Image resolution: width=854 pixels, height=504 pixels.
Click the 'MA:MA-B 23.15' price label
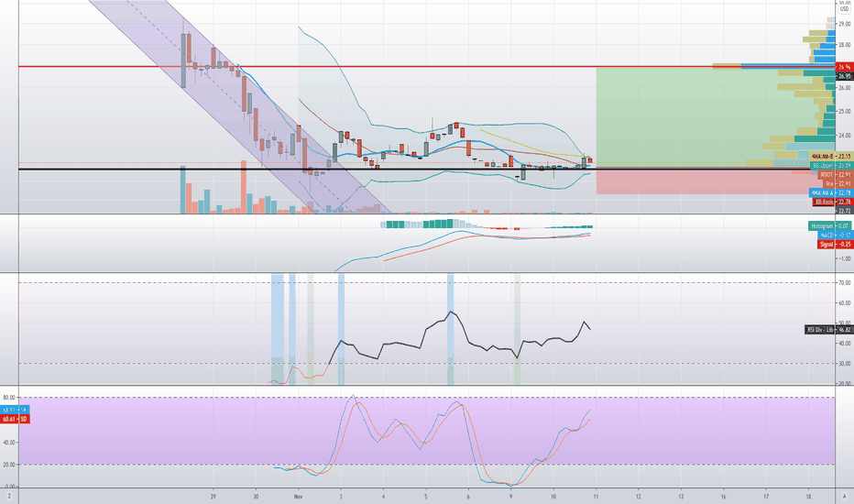coord(831,157)
